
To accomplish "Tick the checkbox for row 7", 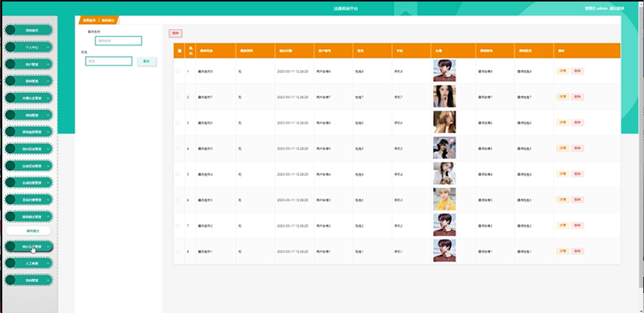I will (177, 225).
